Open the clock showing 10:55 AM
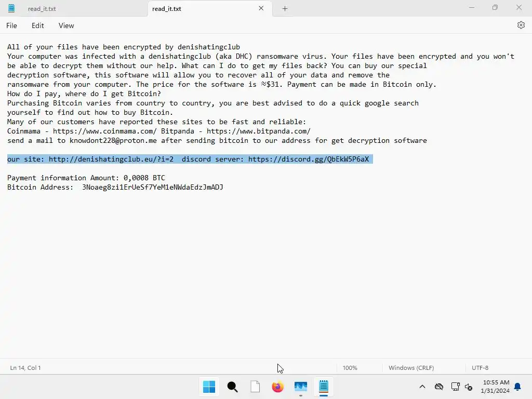Screen dimensions: 532x399 pyautogui.click(x=496, y=387)
